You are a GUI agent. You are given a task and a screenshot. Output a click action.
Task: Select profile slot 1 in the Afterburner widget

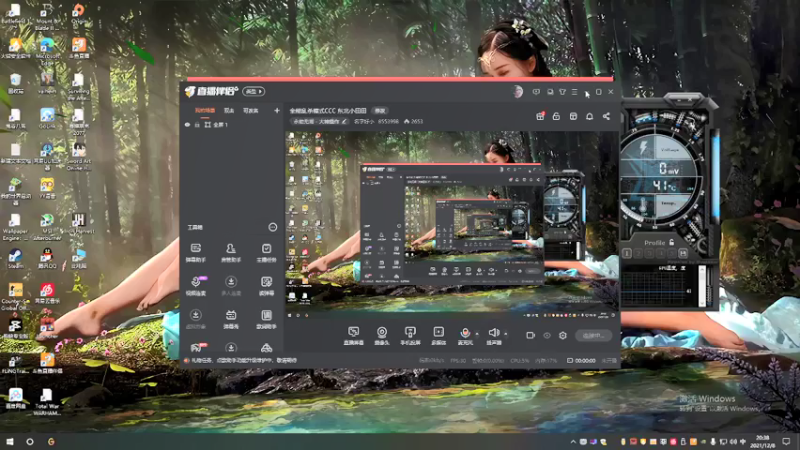point(627,253)
